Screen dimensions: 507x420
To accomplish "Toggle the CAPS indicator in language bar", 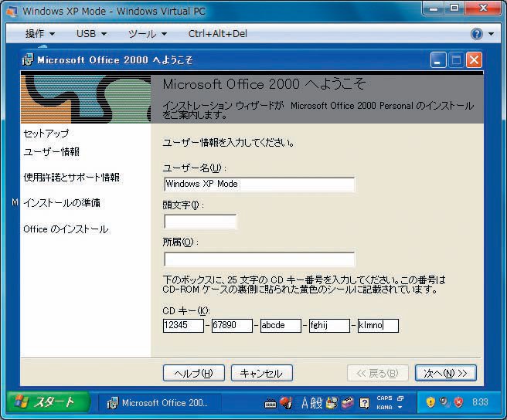I will click(384, 398).
